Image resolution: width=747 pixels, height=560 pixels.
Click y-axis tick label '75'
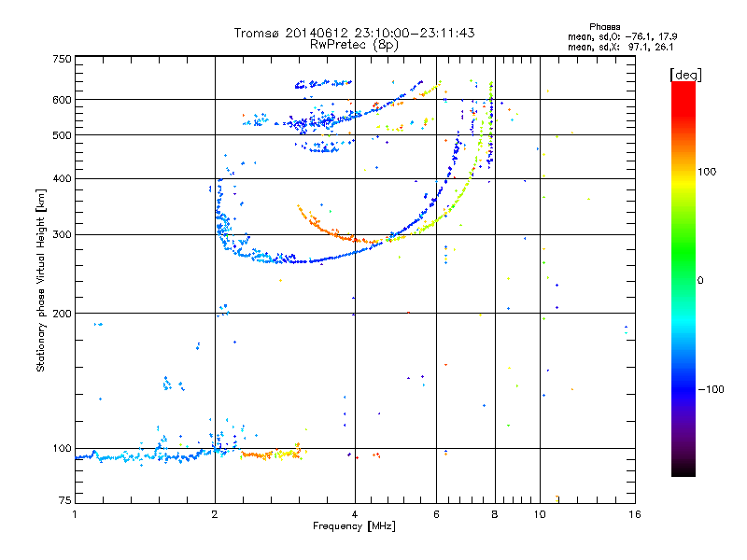pos(65,500)
